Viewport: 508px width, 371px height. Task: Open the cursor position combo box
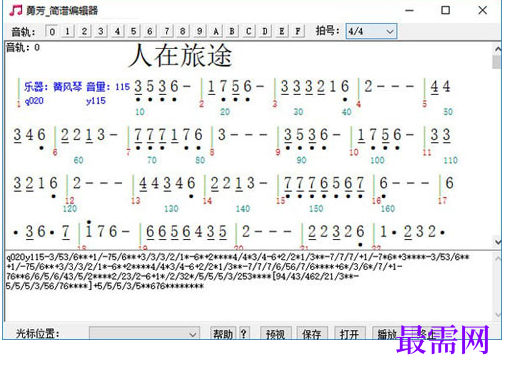(x=144, y=334)
